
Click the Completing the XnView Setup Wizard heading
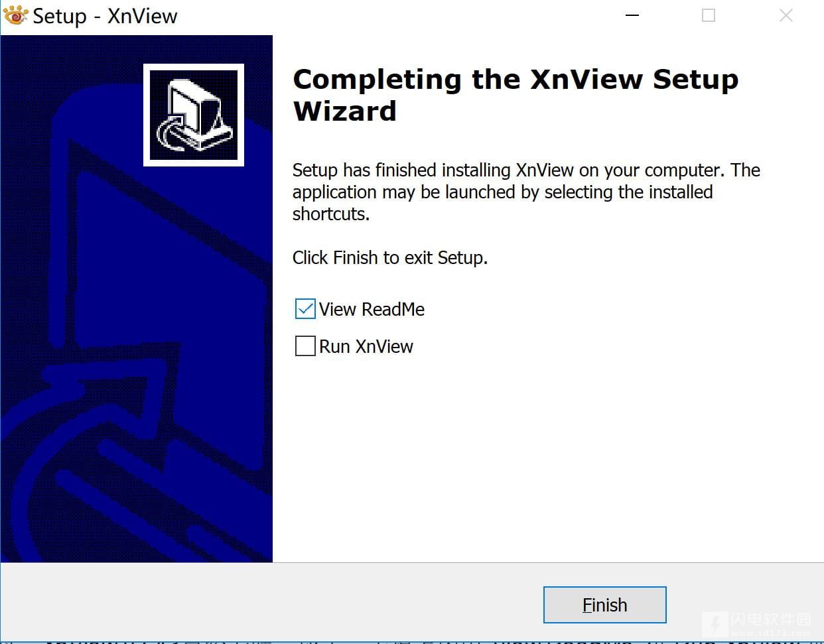[515, 95]
